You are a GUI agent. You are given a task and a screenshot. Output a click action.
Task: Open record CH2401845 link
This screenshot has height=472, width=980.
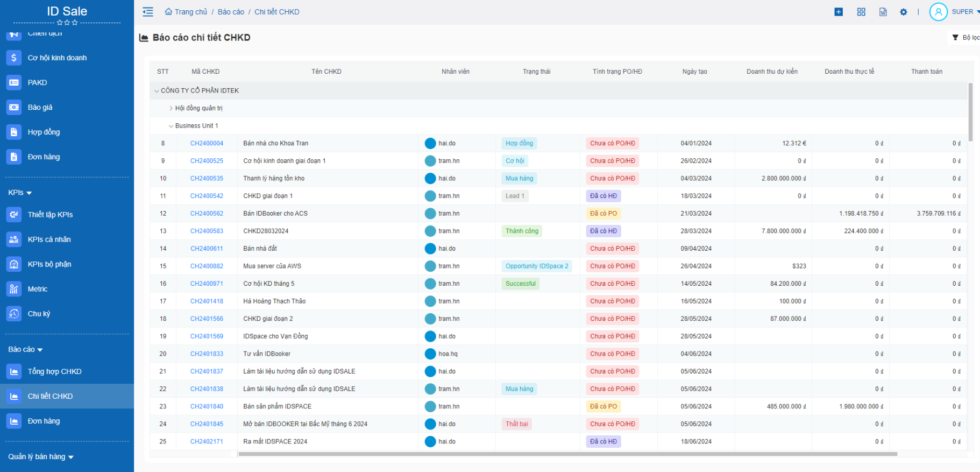207,424
